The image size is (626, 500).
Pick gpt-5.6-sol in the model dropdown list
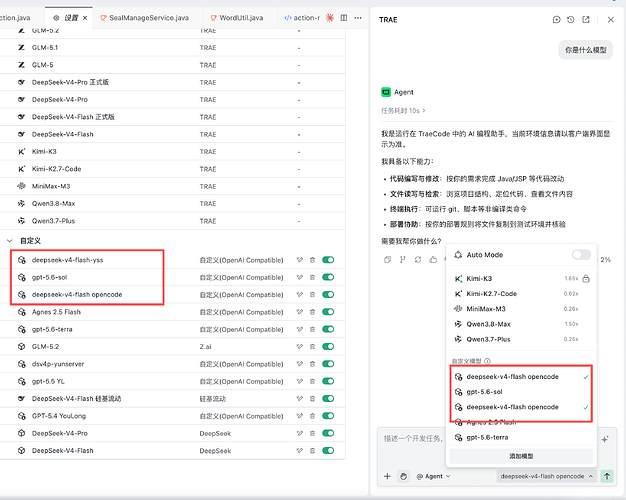[521, 392]
